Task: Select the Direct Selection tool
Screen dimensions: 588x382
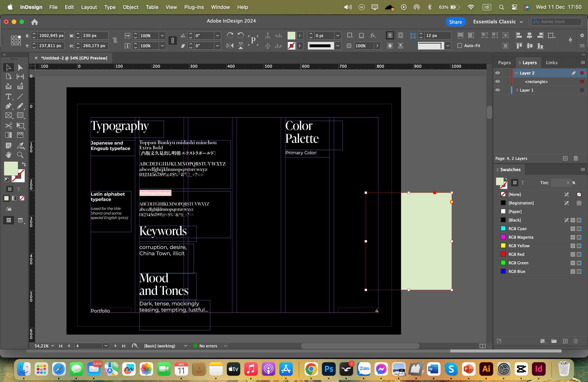Action: (20, 67)
